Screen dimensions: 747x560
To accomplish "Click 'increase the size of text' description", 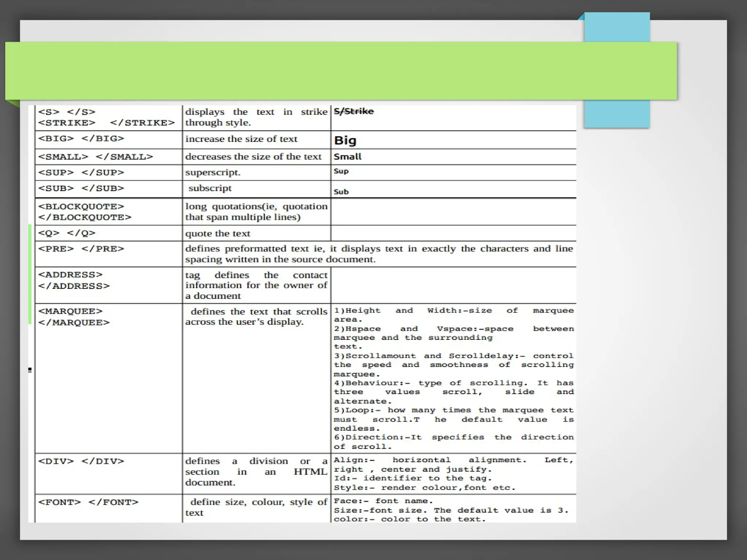I will click(x=241, y=139).
